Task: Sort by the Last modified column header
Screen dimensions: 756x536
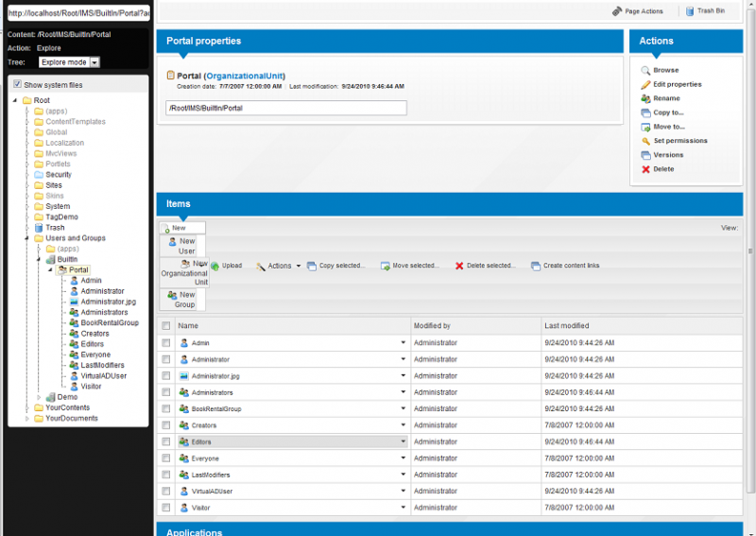Action: coord(566,325)
